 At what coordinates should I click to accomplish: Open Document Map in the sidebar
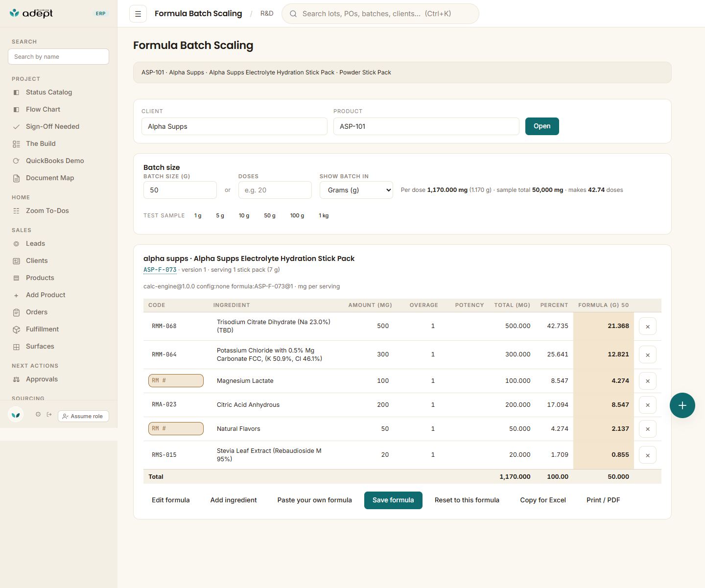50,178
